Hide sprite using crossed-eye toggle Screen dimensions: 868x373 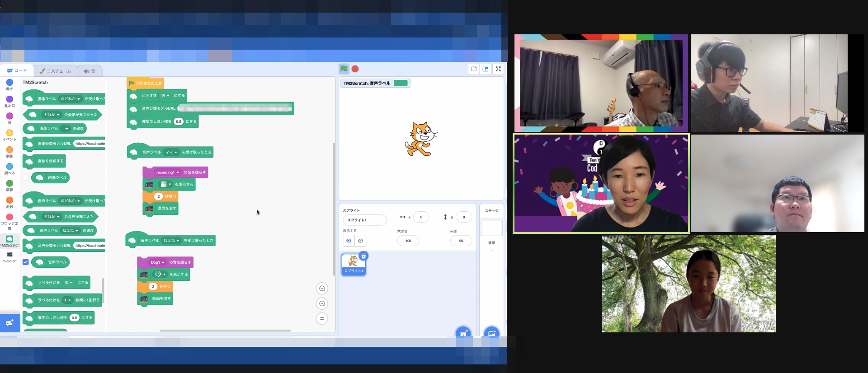pyautogui.click(x=360, y=241)
